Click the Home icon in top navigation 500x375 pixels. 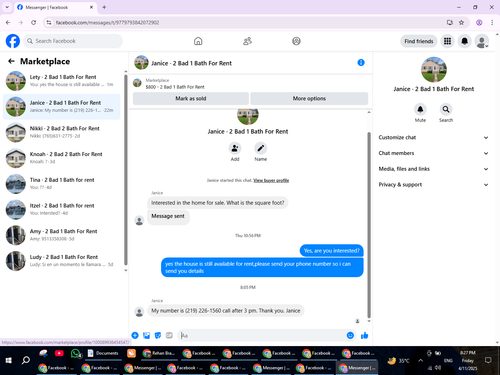(198, 41)
